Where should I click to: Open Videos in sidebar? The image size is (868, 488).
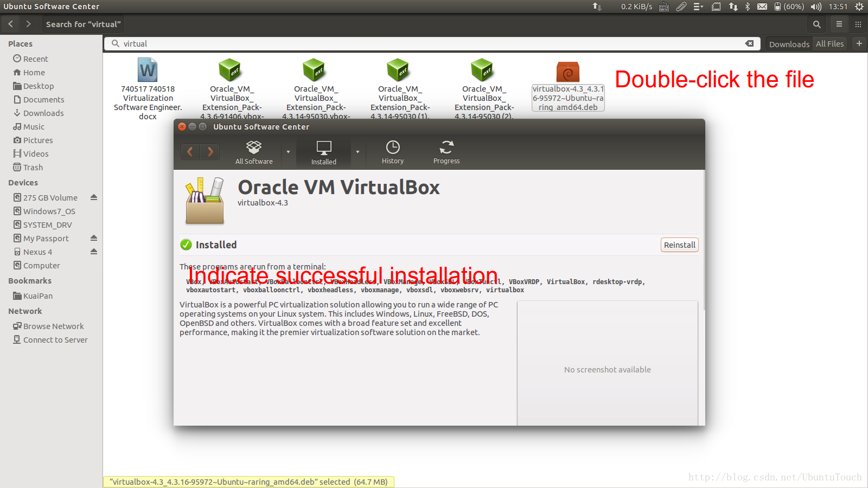click(x=36, y=153)
